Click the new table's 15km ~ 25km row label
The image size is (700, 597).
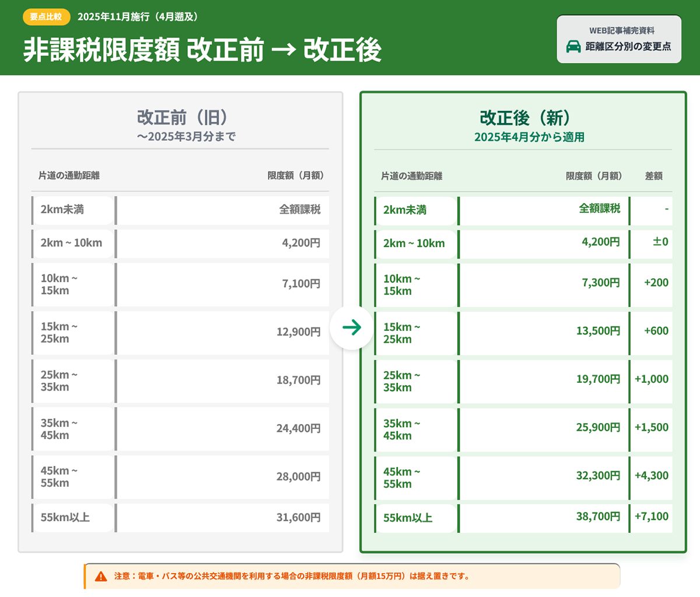click(x=402, y=333)
